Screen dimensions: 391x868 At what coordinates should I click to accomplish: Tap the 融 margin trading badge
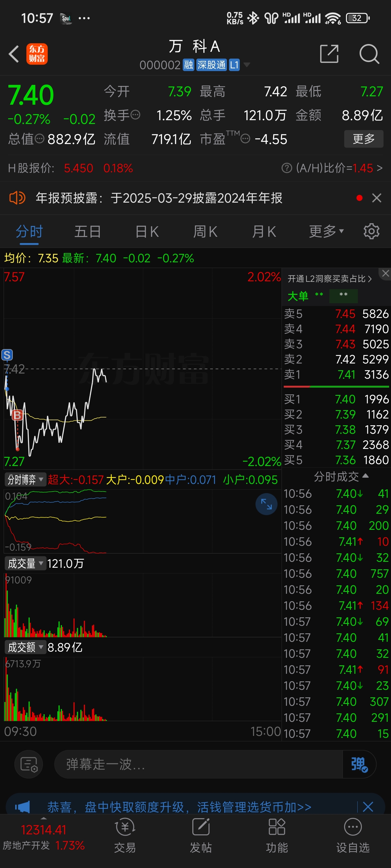(x=188, y=65)
